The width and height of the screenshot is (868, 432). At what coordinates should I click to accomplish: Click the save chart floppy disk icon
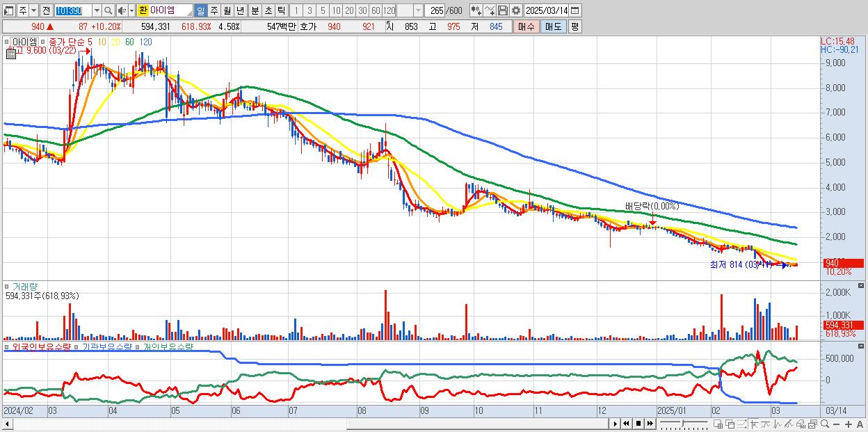(503, 10)
